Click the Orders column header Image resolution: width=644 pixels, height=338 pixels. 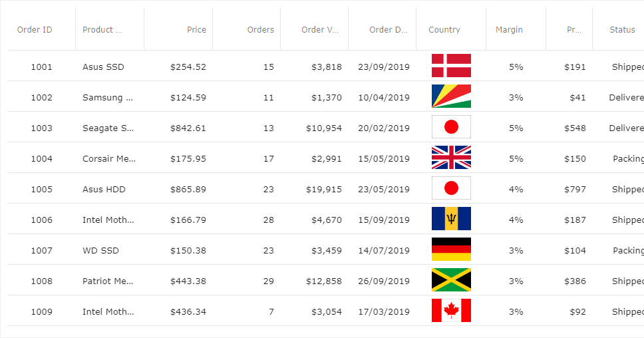pyautogui.click(x=260, y=29)
